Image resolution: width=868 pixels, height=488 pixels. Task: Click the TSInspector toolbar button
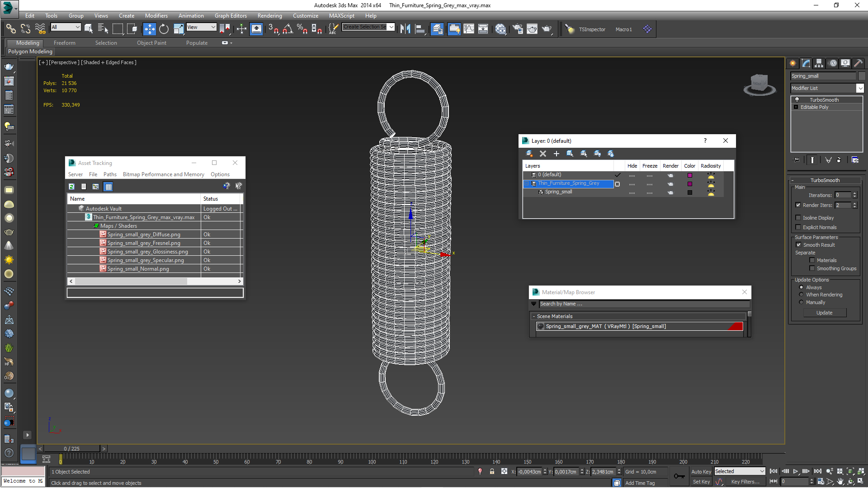pyautogui.click(x=592, y=29)
